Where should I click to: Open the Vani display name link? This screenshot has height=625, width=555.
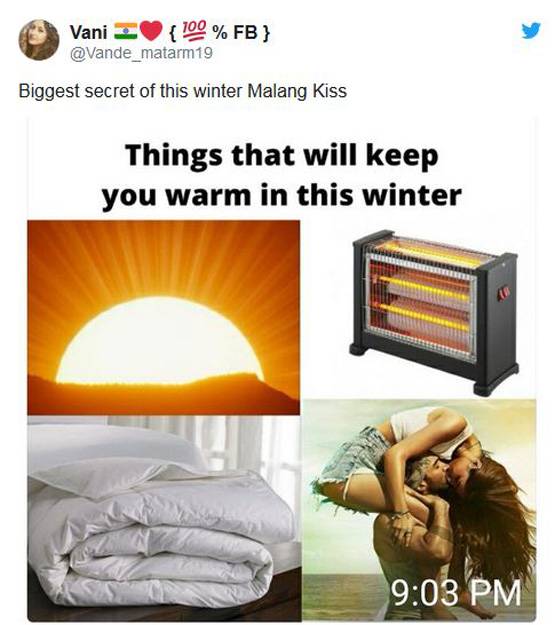click(88, 32)
